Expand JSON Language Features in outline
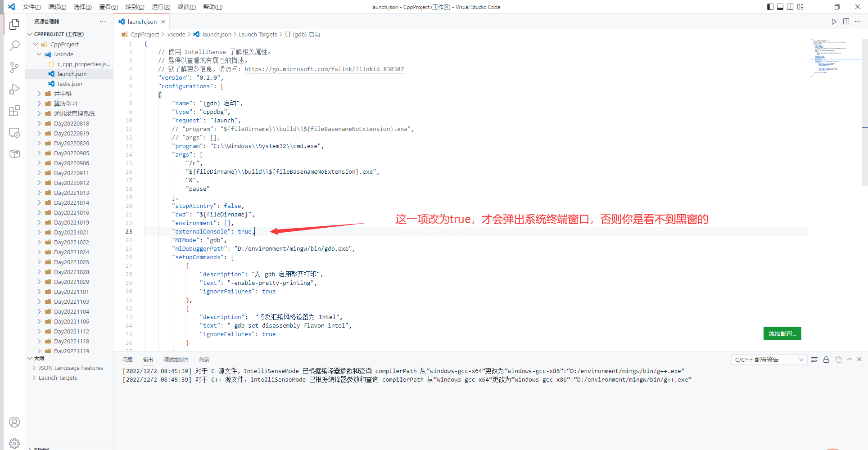868x450 pixels. tap(69, 368)
